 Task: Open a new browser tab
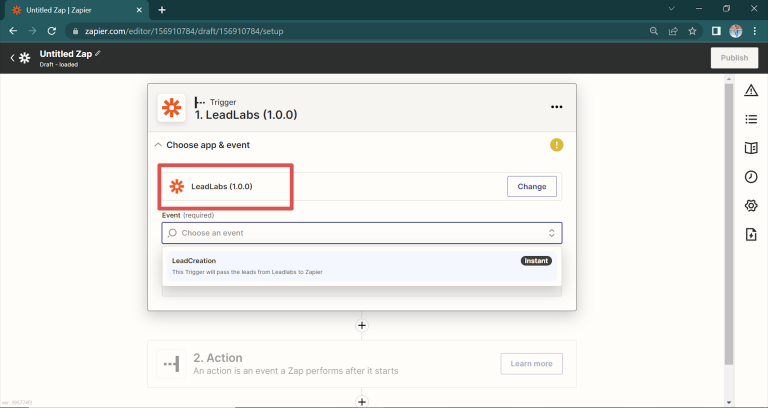162,10
